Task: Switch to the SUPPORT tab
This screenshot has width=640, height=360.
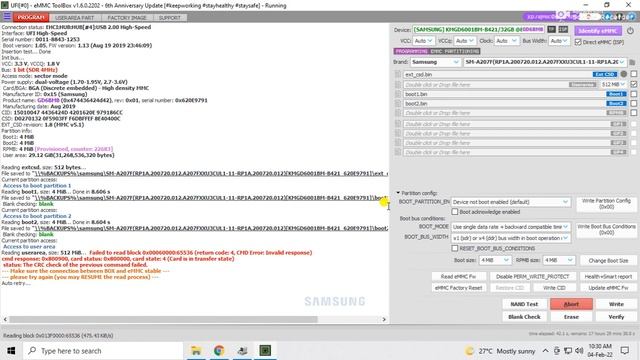Action: click(169, 18)
